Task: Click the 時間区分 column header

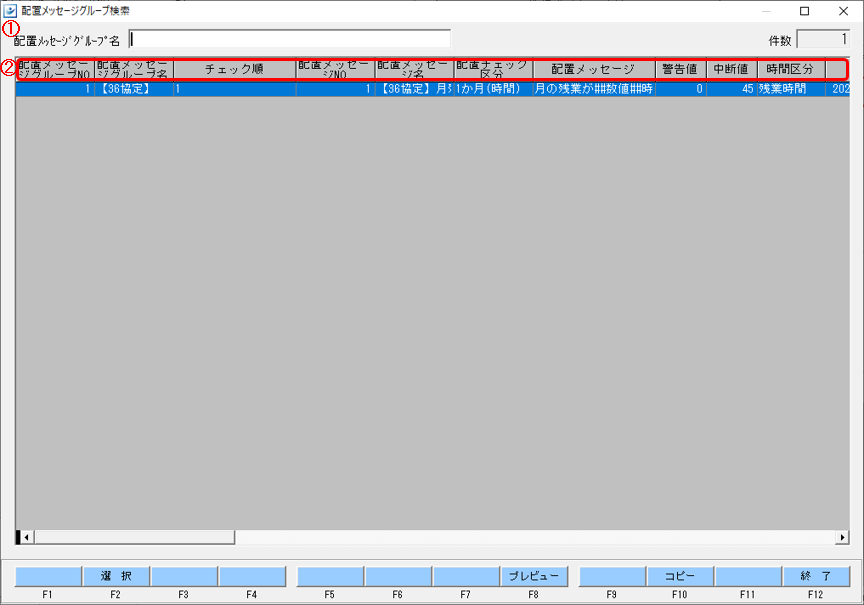Action: coord(790,69)
